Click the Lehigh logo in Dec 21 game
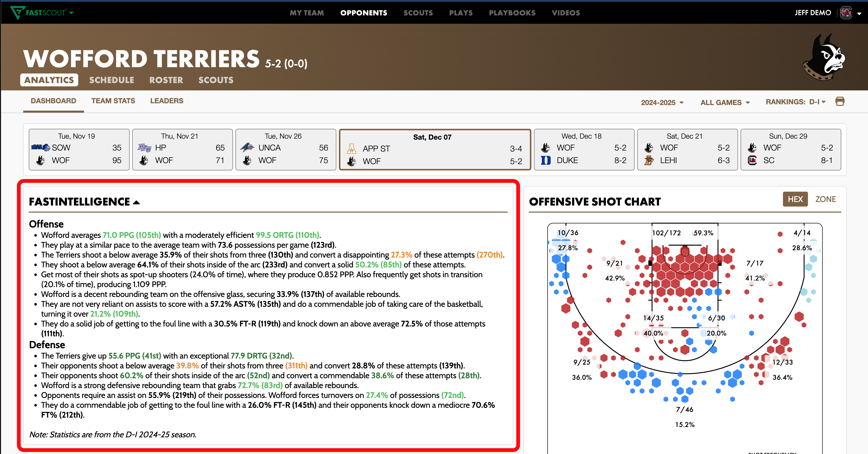Image resolution: width=868 pixels, height=454 pixels. tap(649, 160)
